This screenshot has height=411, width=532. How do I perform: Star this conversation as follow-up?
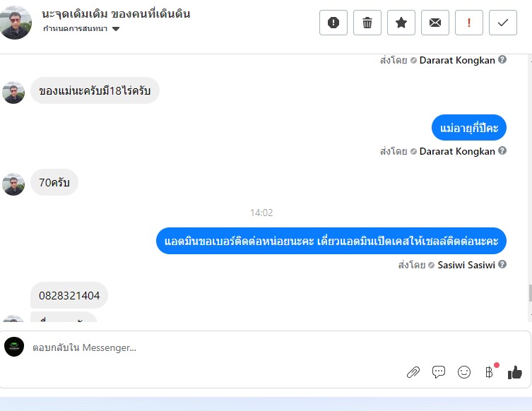(401, 23)
